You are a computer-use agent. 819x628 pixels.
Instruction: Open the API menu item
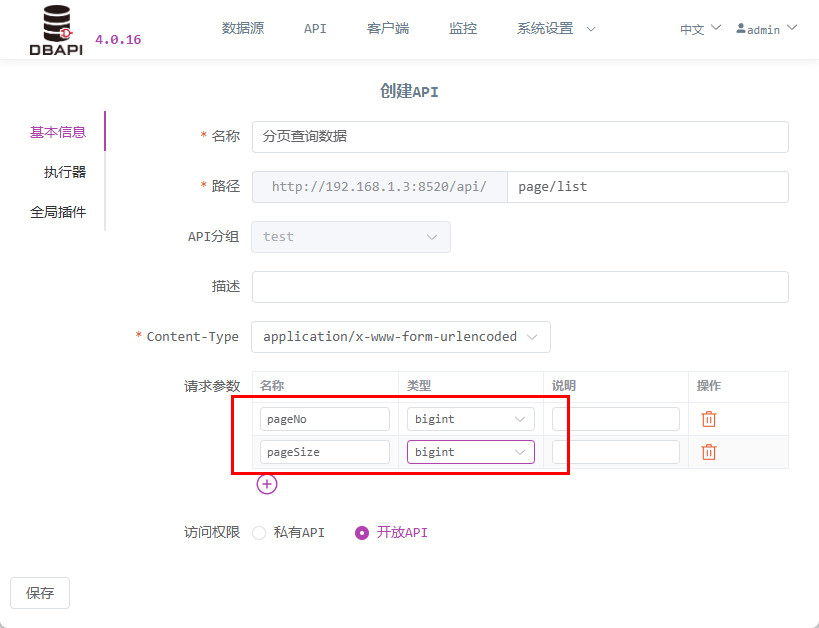tap(315, 29)
